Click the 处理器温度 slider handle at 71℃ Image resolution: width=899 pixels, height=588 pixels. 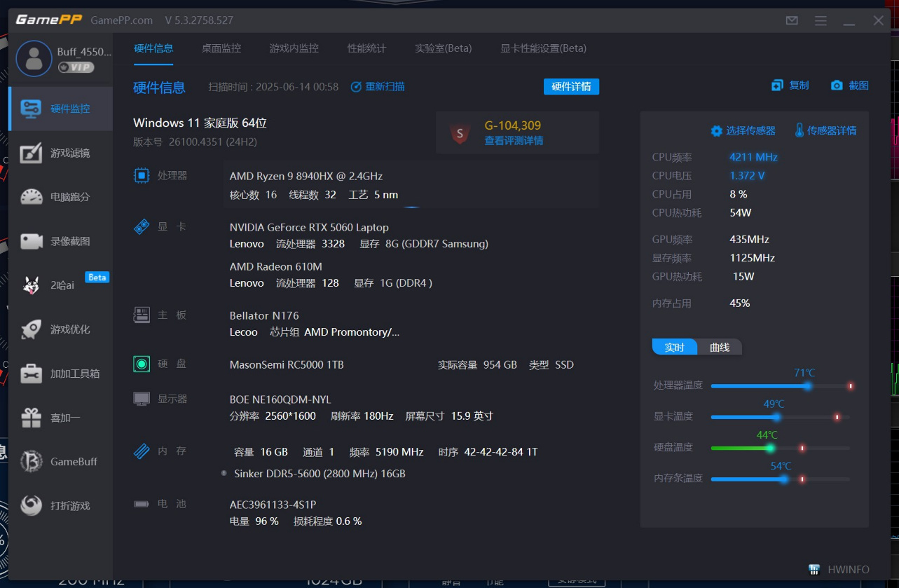[x=808, y=386]
